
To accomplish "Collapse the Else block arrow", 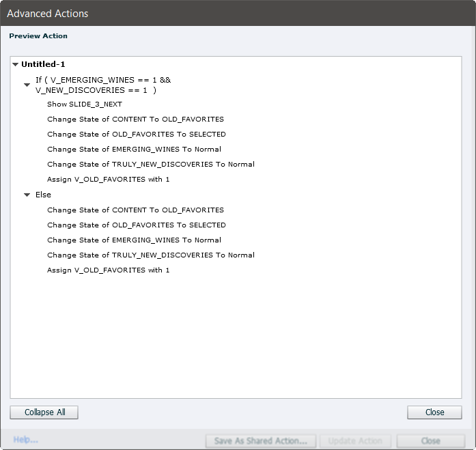I will click(x=27, y=195).
